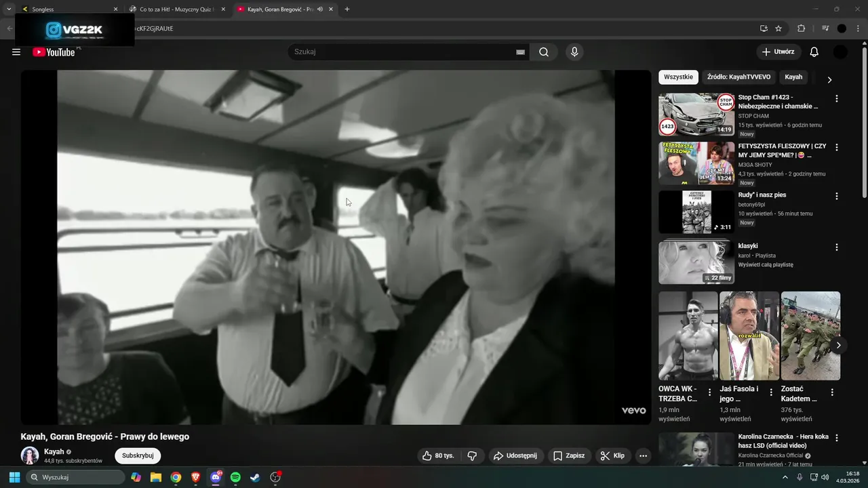Switch to Songless tab
Viewport: 868px width, 488px height.
(69, 9)
